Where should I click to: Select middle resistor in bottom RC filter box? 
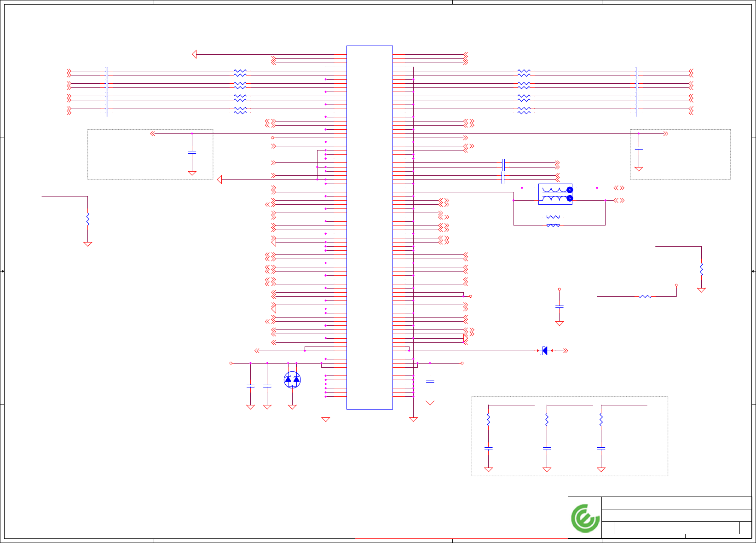click(547, 420)
